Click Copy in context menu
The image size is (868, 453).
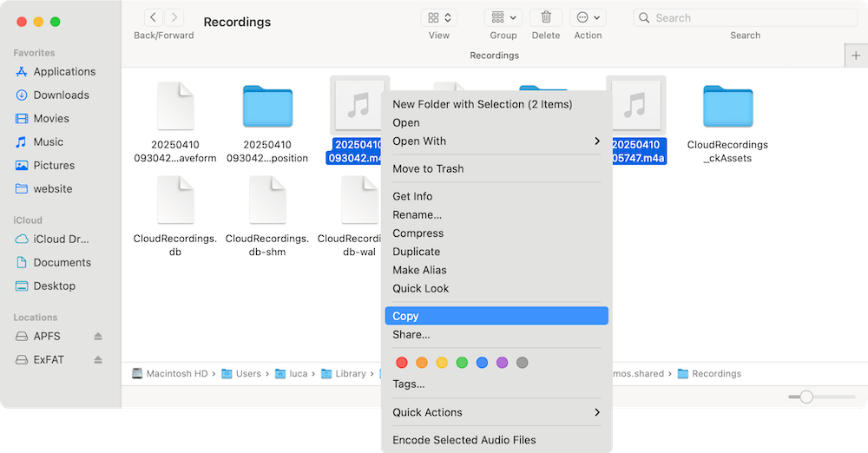click(496, 316)
